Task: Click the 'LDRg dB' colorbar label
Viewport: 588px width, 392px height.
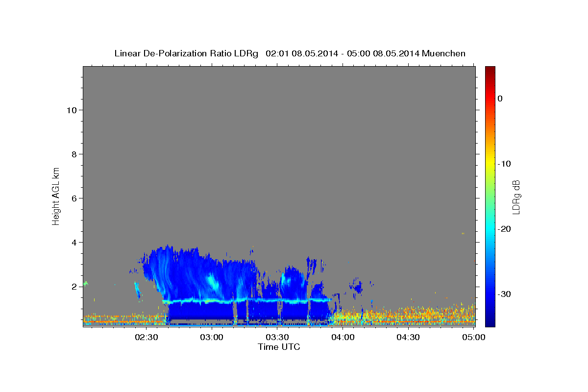Action: click(516, 196)
